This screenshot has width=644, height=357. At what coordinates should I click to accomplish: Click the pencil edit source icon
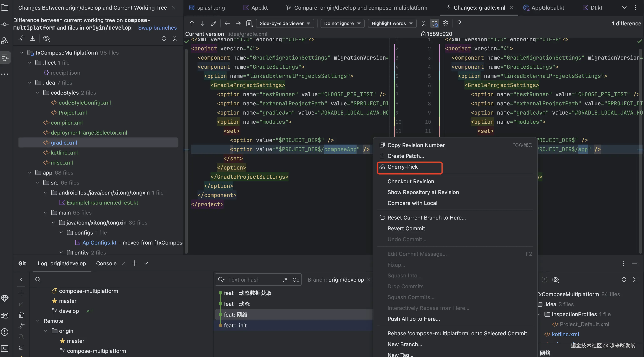(x=213, y=24)
